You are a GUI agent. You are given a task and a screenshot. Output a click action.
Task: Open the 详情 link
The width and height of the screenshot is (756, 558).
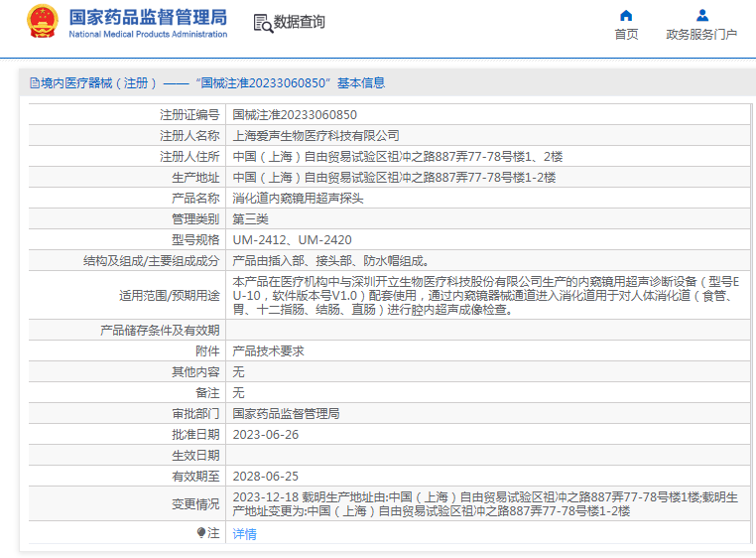[x=244, y=534]
